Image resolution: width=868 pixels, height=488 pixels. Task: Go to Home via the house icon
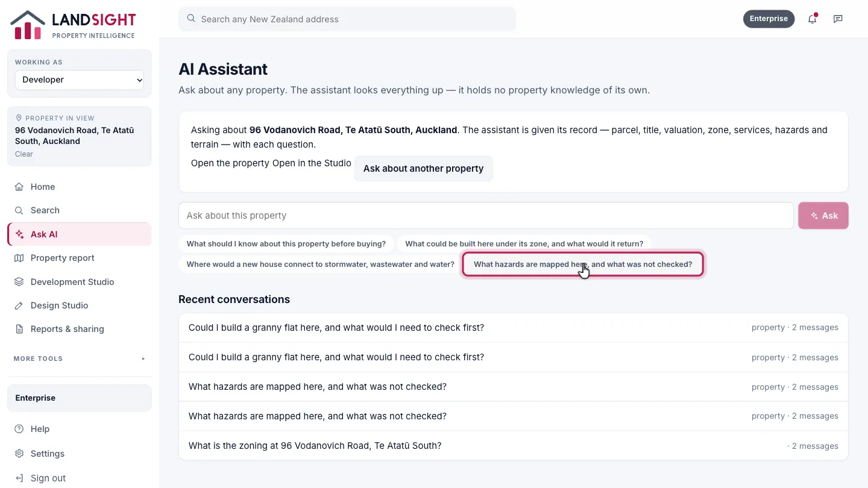coord(19,187)
